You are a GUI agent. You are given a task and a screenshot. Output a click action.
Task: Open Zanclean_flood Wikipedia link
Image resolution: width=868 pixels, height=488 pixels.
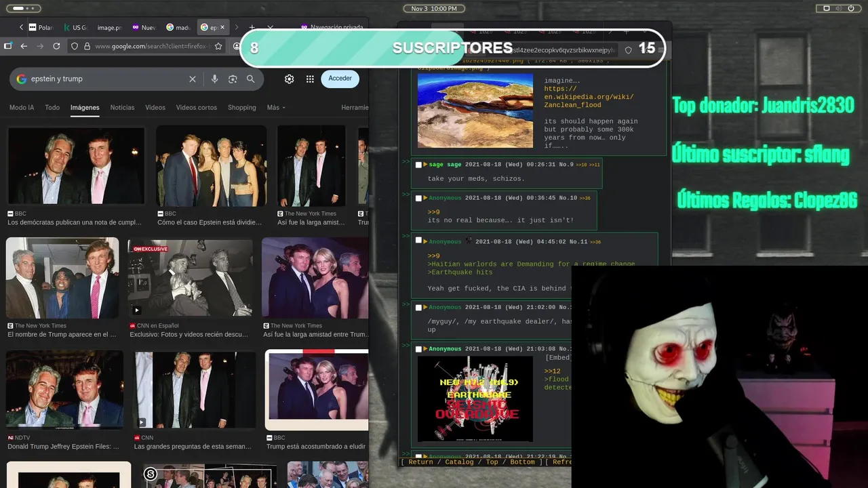(589, 97)
